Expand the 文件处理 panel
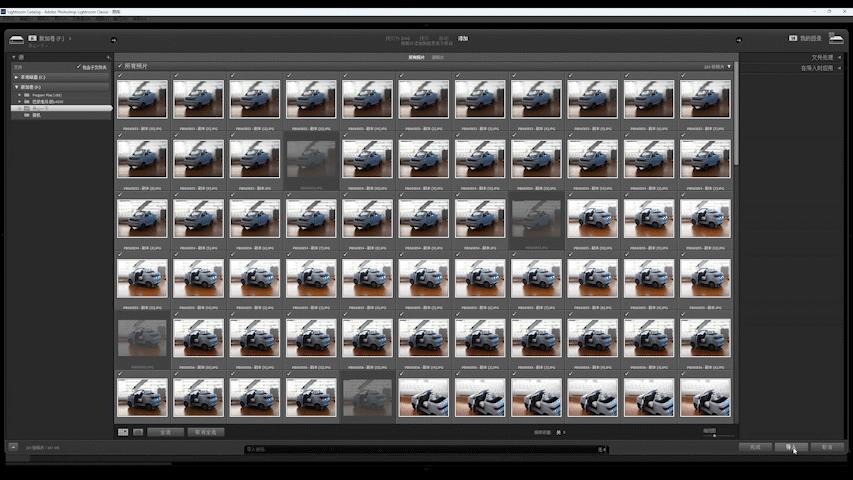 (x=821, y=58)
